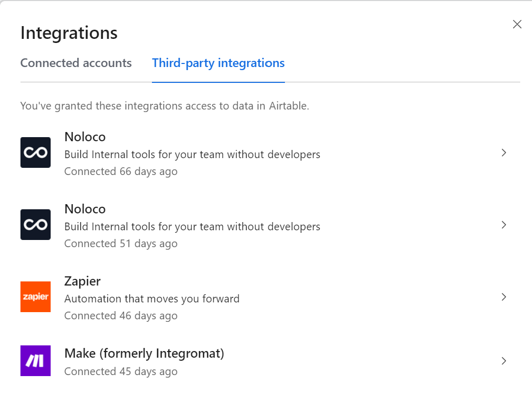Expand the Noloco entry connected 51 days ago

pyautogui.click(x=504, y=225)
